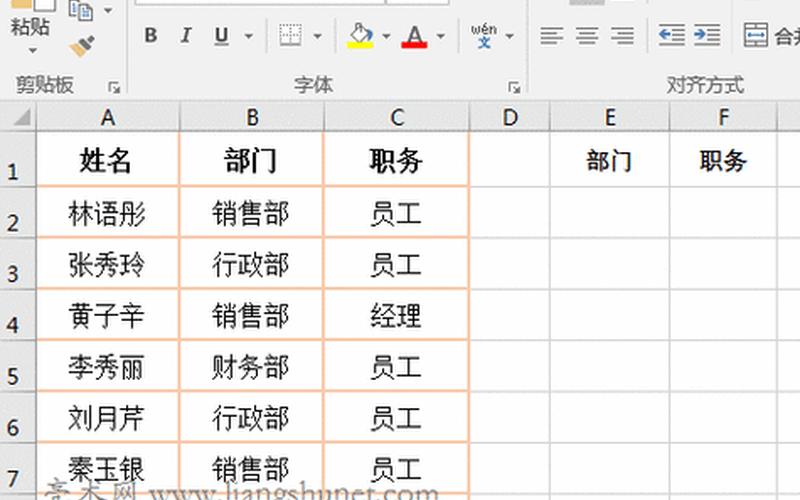Select column F header
The height and width of the screenshot is (500, 800).
(723, 117)
